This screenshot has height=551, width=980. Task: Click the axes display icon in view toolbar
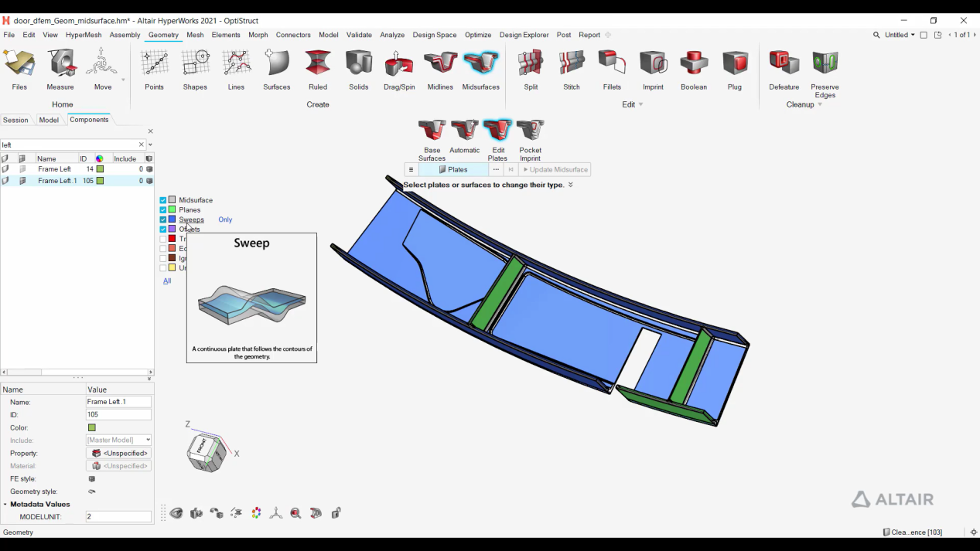click(x=276, y=513)
